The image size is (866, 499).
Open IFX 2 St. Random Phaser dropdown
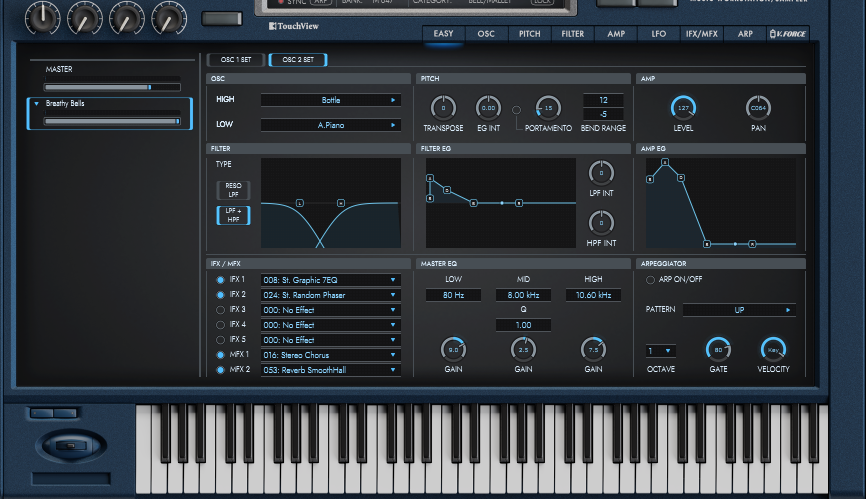[330, 295]
